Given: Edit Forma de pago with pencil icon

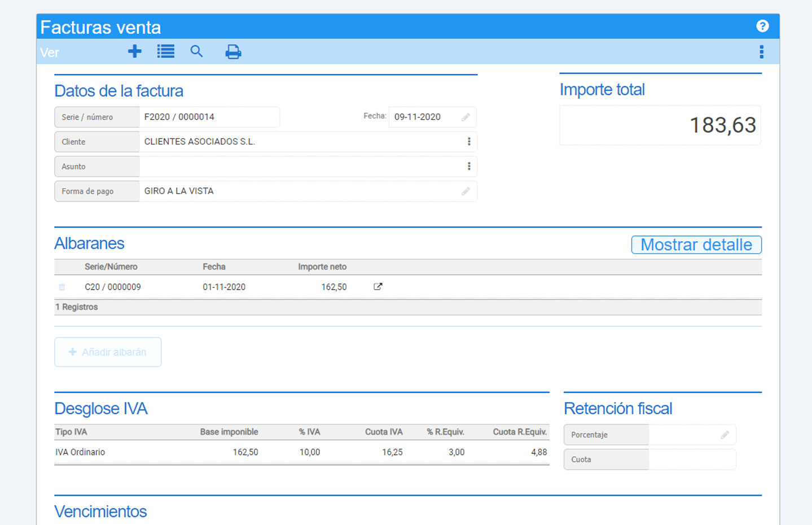Looking at the screenshot, I should (466, 191).
